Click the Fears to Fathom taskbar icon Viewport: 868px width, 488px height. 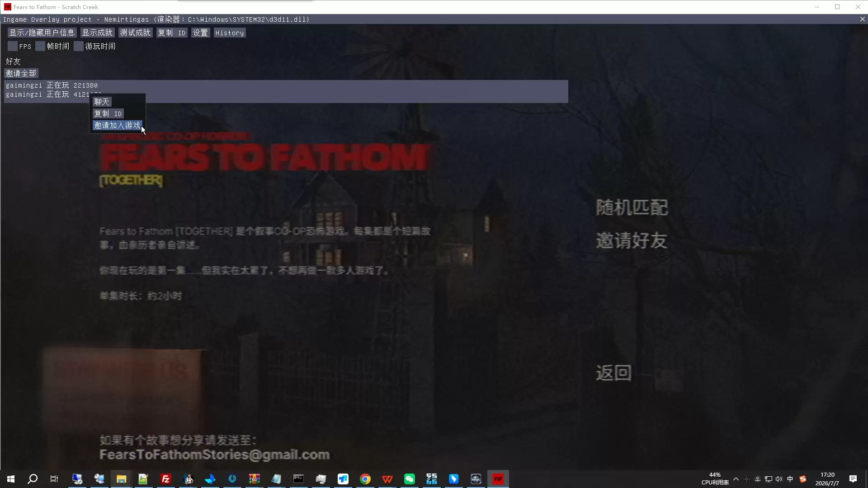pyautogui.click(x=498, y=479)
